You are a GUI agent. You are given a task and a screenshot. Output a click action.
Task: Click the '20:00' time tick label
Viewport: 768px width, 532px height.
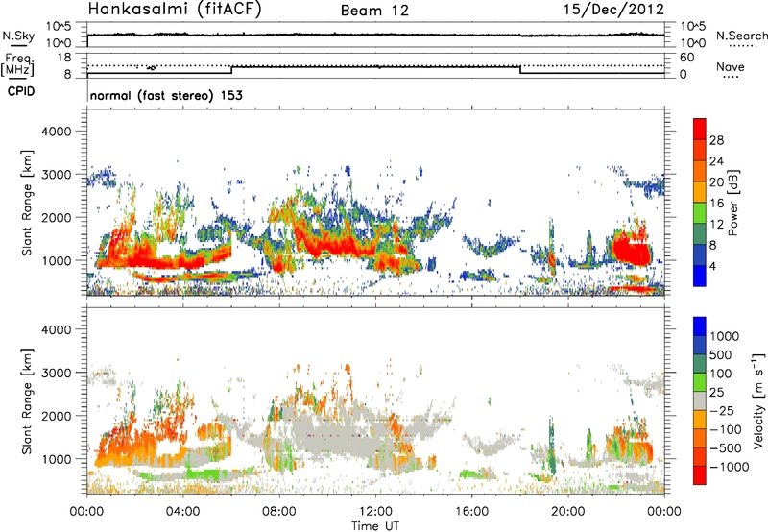[568, 512]
